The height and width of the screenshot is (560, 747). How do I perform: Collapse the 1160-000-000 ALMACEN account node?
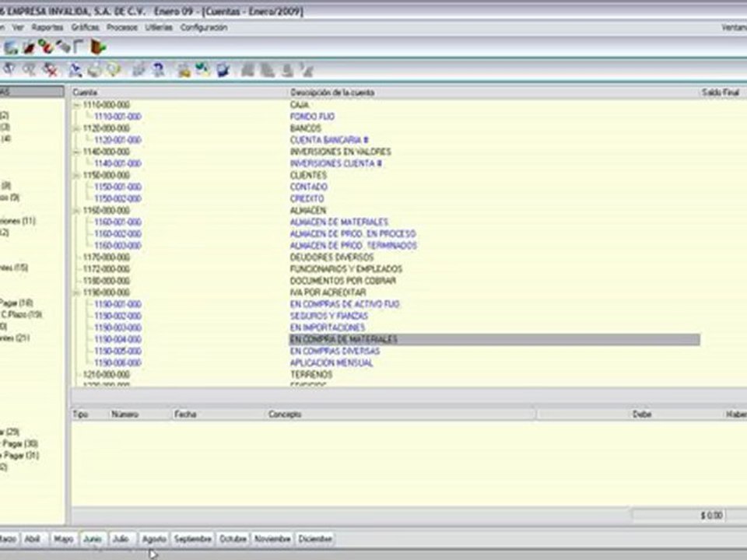tap(77, 211)
